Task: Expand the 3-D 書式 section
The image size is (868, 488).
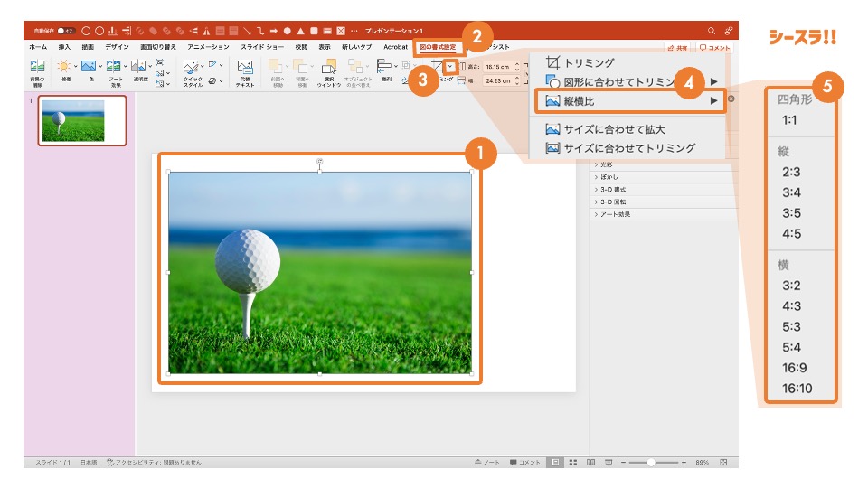Action: click(614, 191)
